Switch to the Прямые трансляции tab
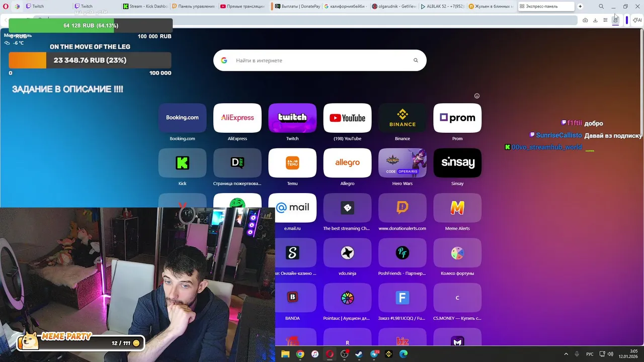The height and width of the screenshot is (362, 644). pyautogui.click(x=243, y=7)
